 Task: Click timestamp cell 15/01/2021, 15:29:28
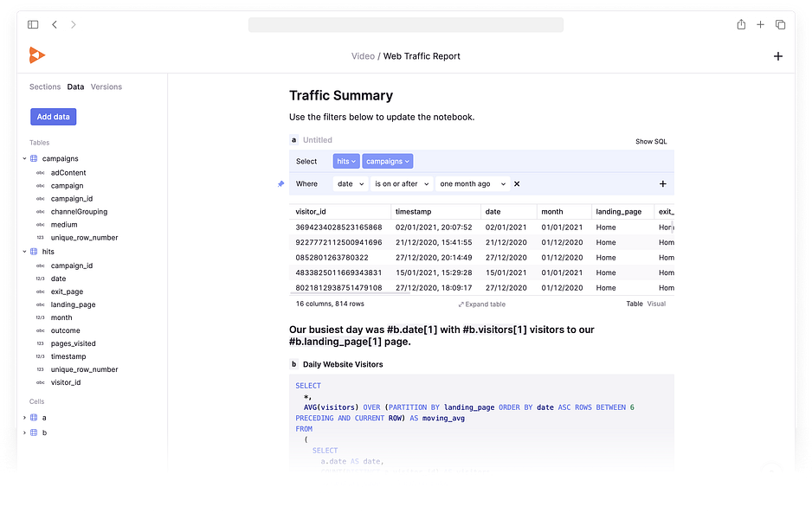[434, 272]
